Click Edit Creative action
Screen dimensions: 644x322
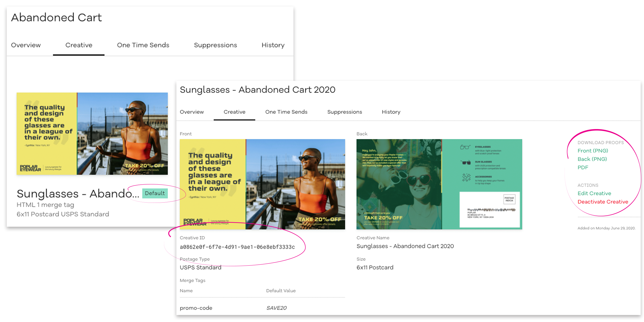[594, 193]
